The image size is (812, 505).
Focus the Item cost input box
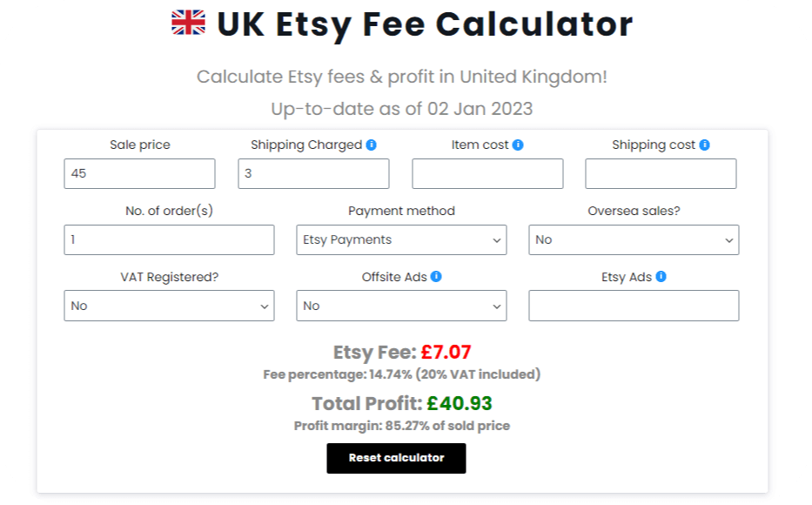point(487,173)
